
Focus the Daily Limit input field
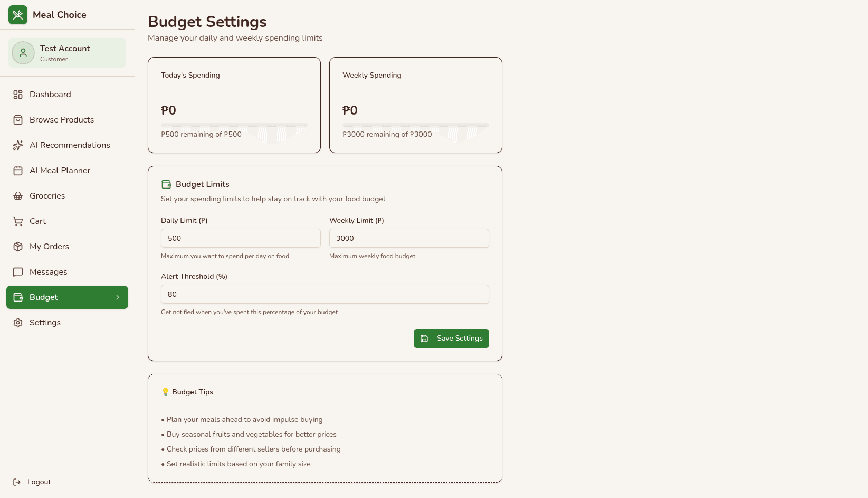241,238
